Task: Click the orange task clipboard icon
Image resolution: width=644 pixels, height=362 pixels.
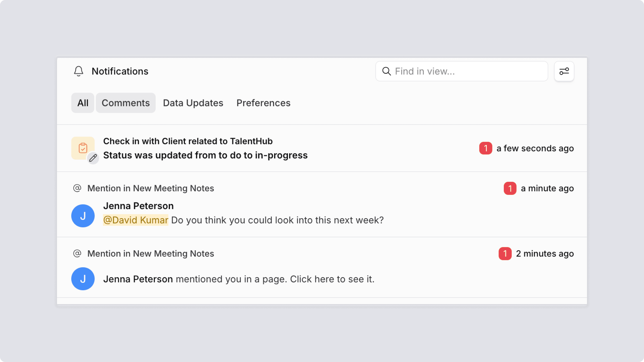Action: point(83,148)
